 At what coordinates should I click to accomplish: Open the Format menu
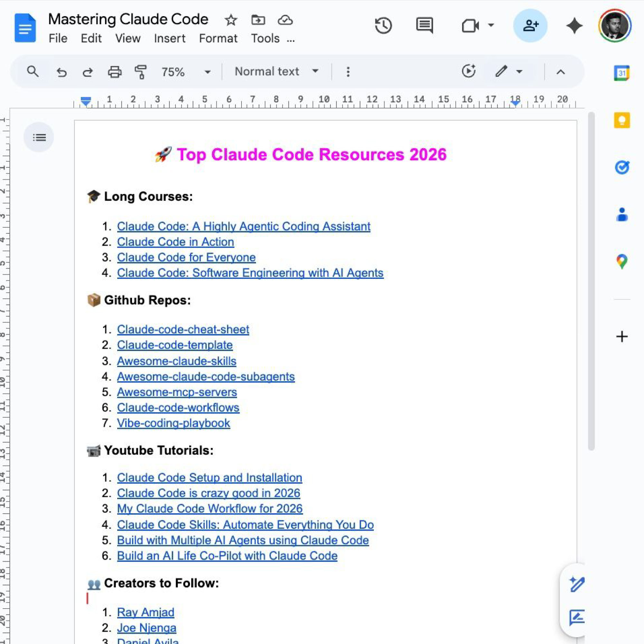pos(218,39)
